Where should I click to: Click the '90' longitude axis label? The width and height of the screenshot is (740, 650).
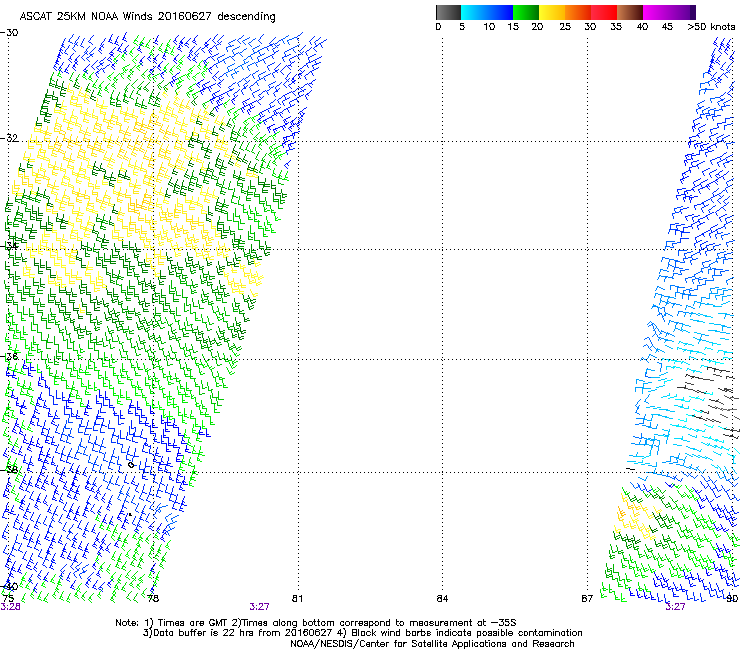pyautogui.click(x=732, y=599)
